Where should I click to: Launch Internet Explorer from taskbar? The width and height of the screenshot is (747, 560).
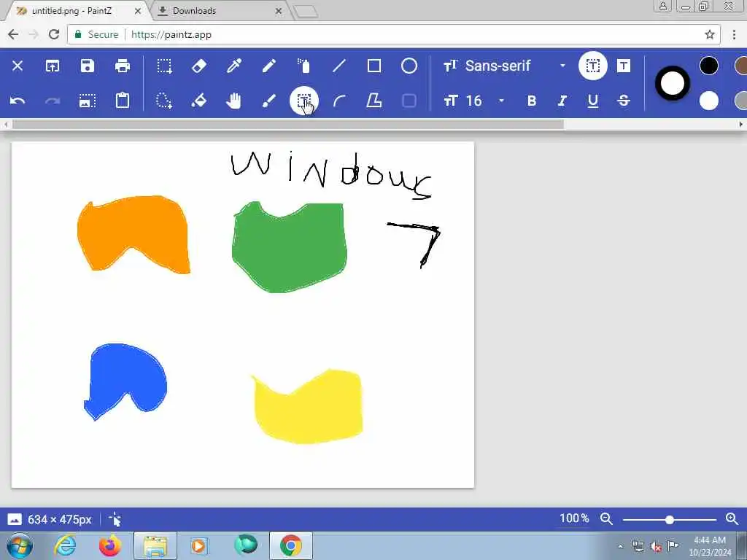[x=65, y=545]
